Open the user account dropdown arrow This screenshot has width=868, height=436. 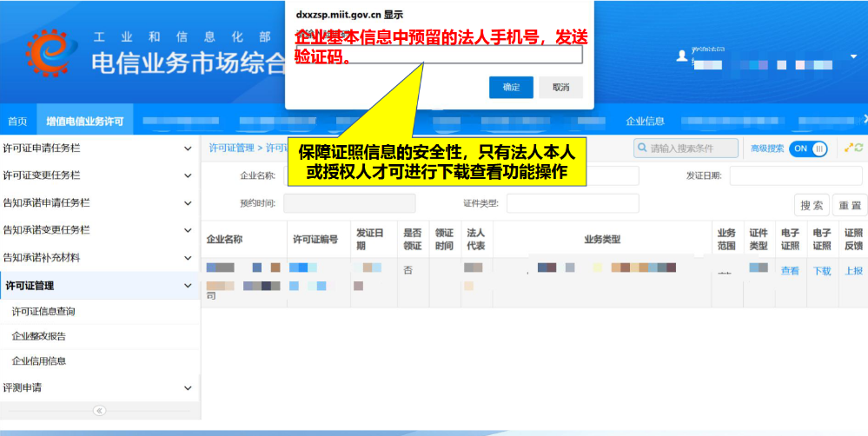pos(853,56)
